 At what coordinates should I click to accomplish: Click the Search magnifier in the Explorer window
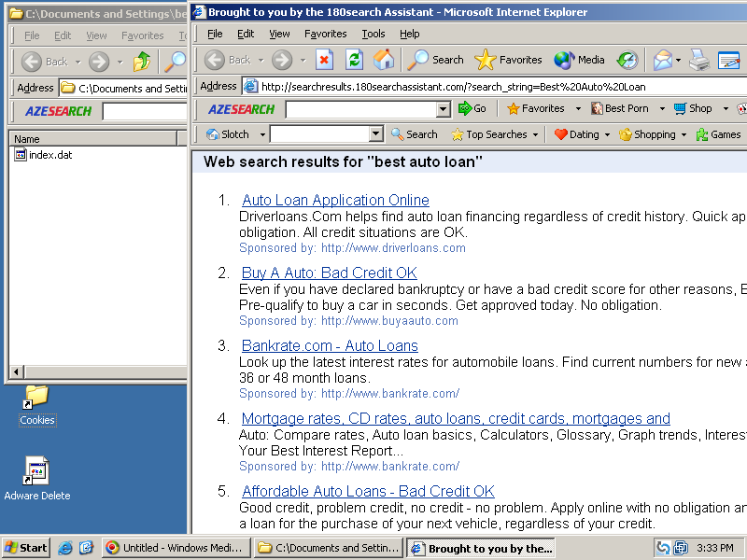[x=175, y=62]
